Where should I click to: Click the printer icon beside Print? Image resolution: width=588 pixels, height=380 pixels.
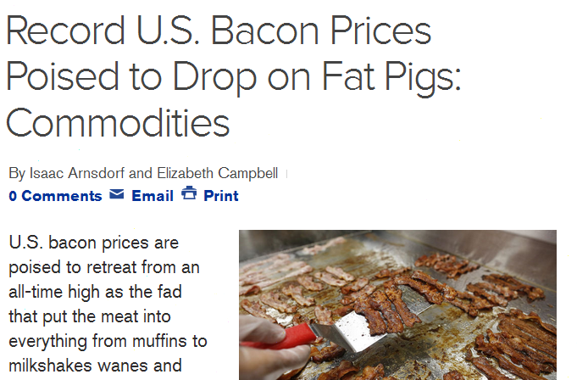click(x=189, y=194)
